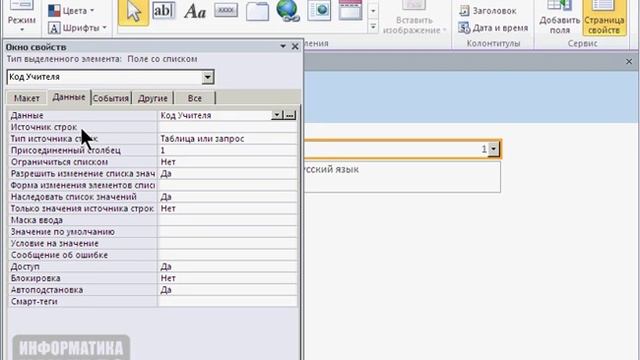
Task: Open the Код Учителя element selector
Action: tap(207, 77)
